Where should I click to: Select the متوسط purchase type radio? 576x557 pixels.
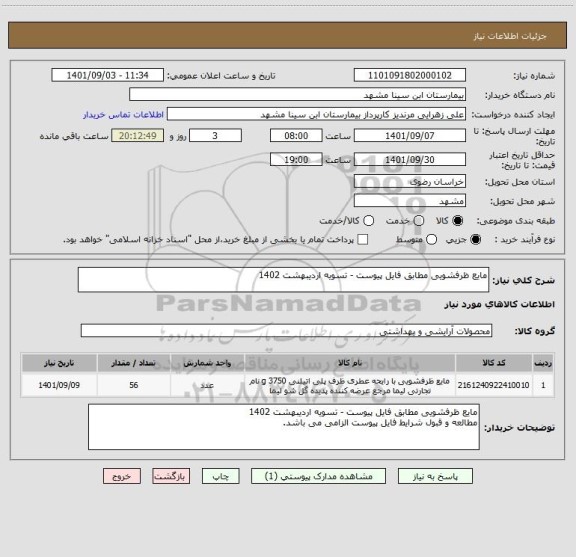432,240
